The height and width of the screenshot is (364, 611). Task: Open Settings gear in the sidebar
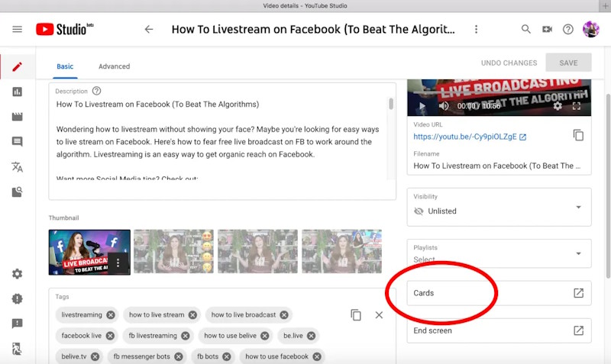[x=17, y=274]
